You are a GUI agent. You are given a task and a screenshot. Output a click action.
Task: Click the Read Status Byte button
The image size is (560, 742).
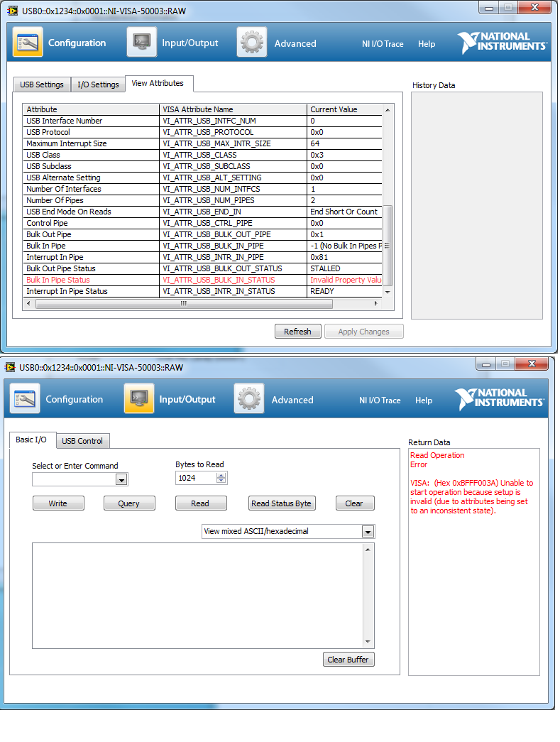coord(281,503)
